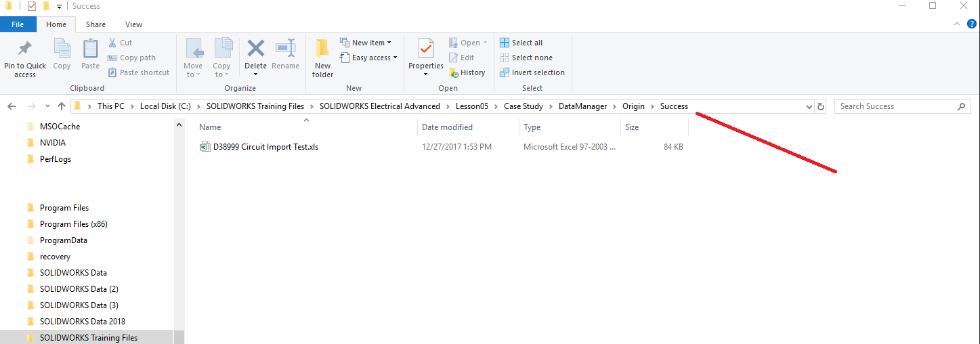Viewport: 980px width, 344px height.
Task: Click Select none
Action: coord(526,58)
